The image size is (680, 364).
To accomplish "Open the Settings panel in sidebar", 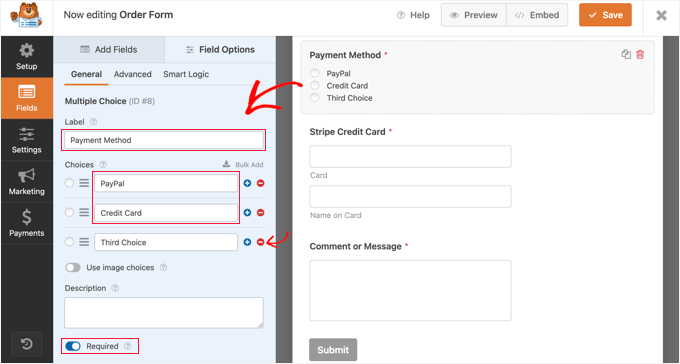I will [x=26, y=140].
